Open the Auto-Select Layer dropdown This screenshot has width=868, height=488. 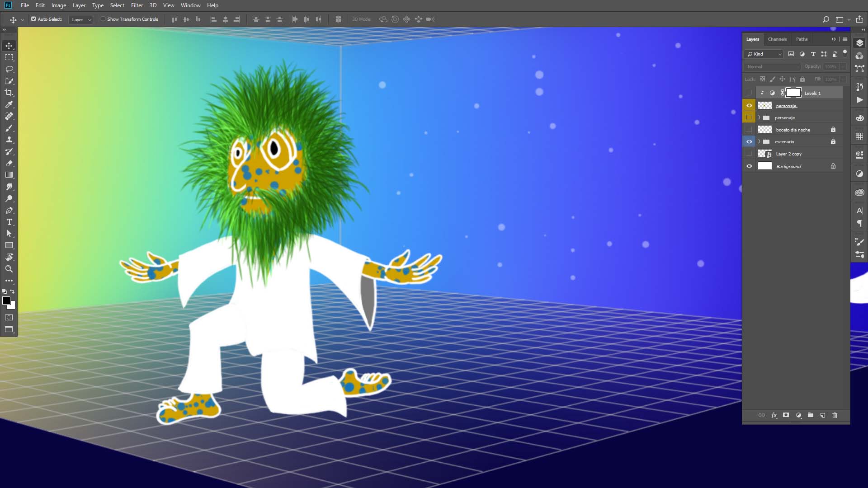(81, 19)
